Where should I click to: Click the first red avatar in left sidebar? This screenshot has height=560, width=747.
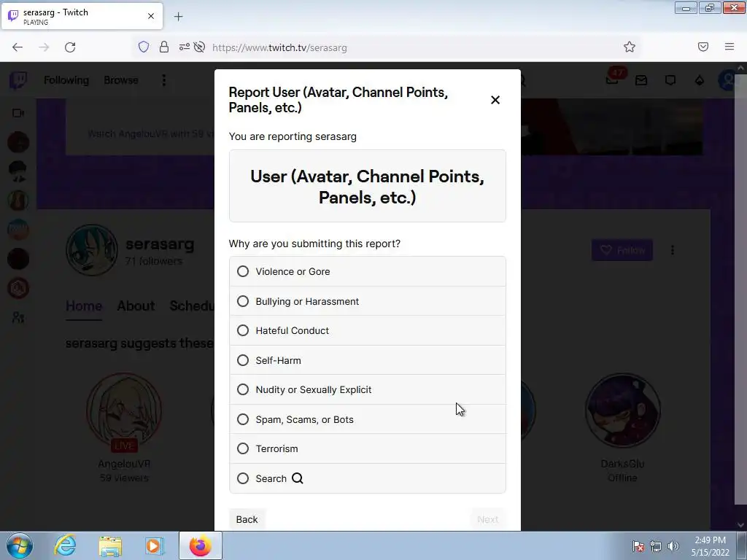tap(18, 142)
